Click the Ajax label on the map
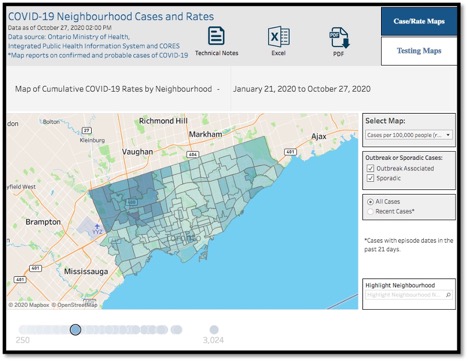Image resolution: width=468 pixels, height=362 pixels. pos(319,136)
